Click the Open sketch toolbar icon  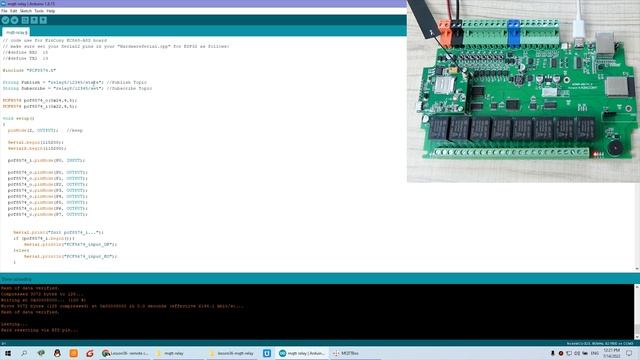[x=34, y=20]
